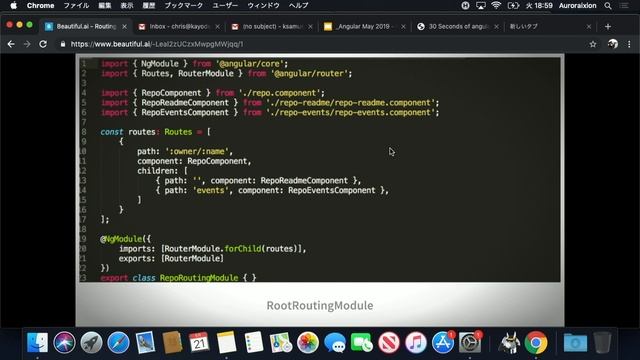Open Spotlight search magnifier
Image resolution: width=640 pixels, height=360 pixels.
coord(608,6)
